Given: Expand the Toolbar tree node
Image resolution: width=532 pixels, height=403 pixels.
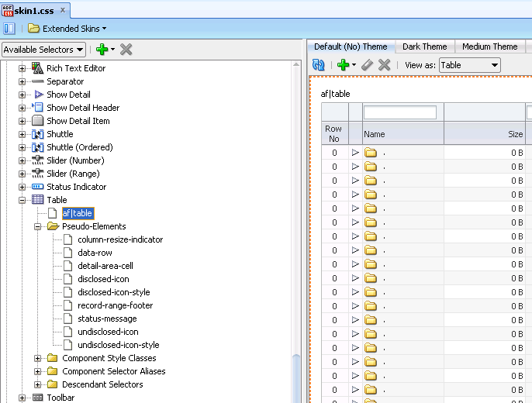Looking at the screenshot, I should (x=22, y=398).
